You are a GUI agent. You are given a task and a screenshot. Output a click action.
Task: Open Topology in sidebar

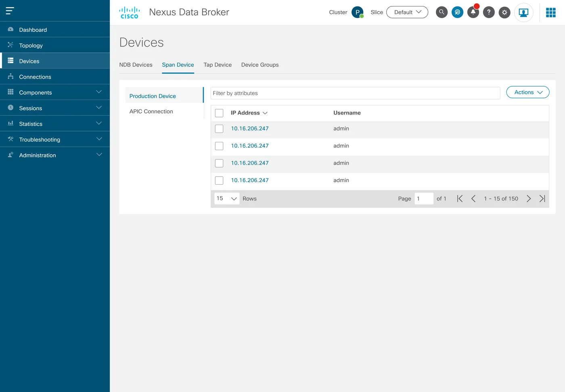pos(55,45)
